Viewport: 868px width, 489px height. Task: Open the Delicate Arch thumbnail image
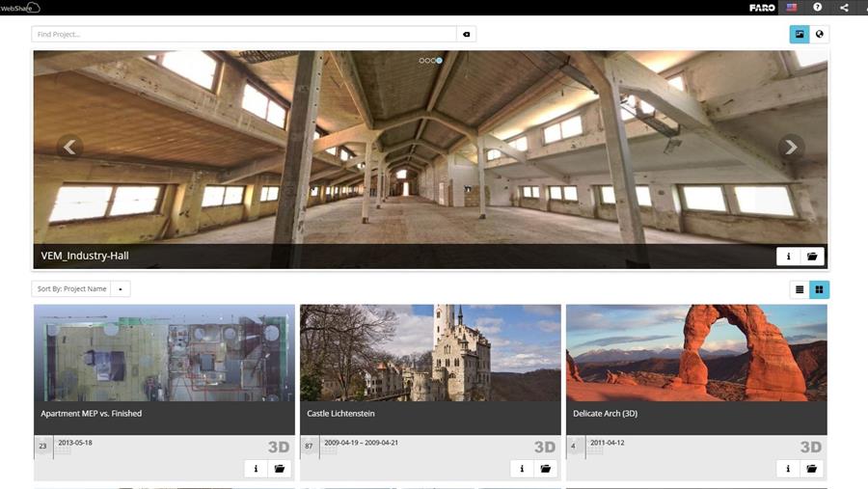[695, 353]
